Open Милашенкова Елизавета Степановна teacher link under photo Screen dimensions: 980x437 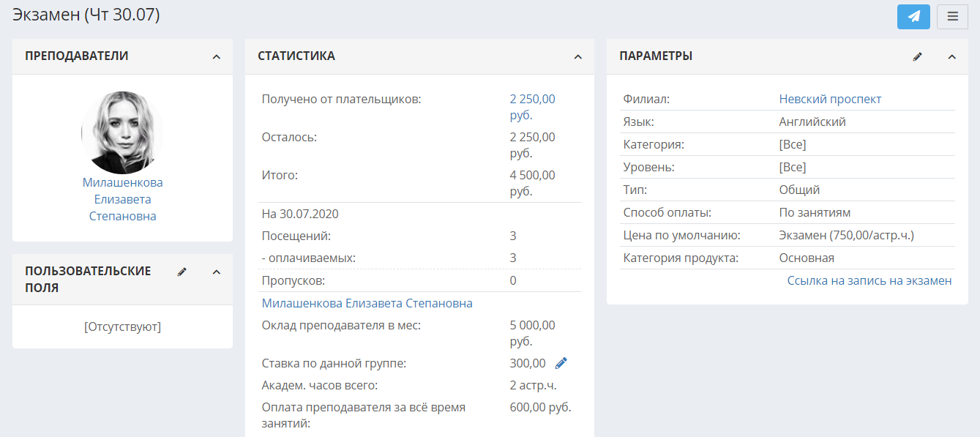(122, 199)
